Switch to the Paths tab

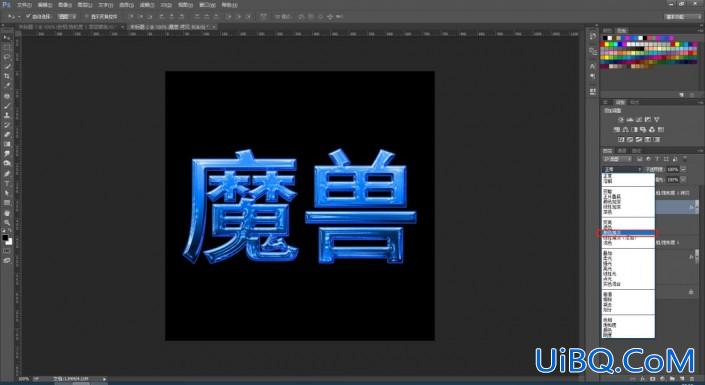[636, 151]
